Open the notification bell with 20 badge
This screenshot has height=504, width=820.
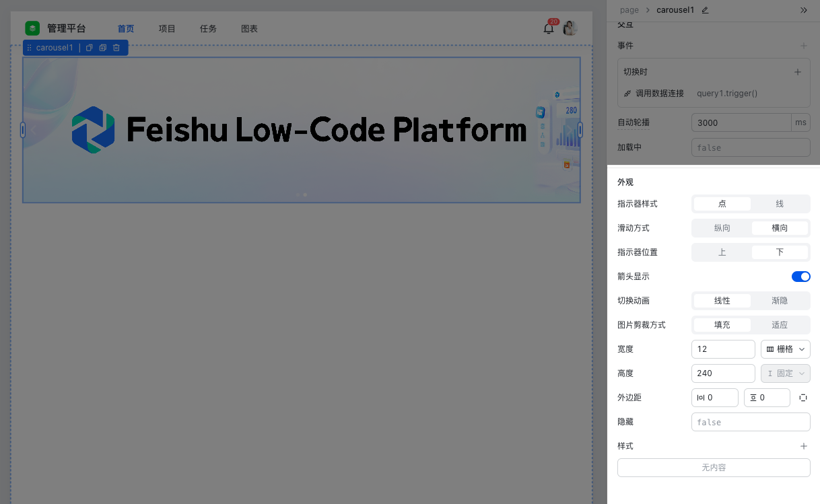tap(549, 28)
